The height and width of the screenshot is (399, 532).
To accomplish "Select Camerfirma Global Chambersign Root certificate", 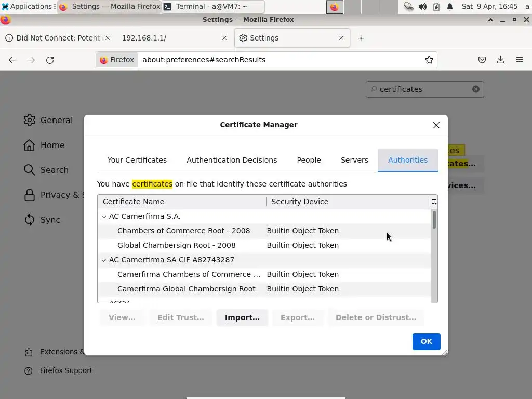I will pyautogui.click(x=264, y=289).
